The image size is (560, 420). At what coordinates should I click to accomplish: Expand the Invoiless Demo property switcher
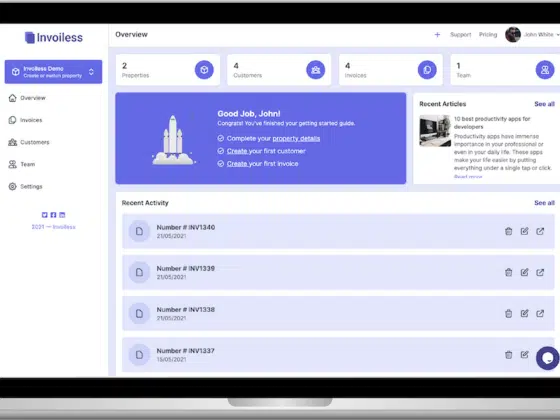(x=53, y=72)
